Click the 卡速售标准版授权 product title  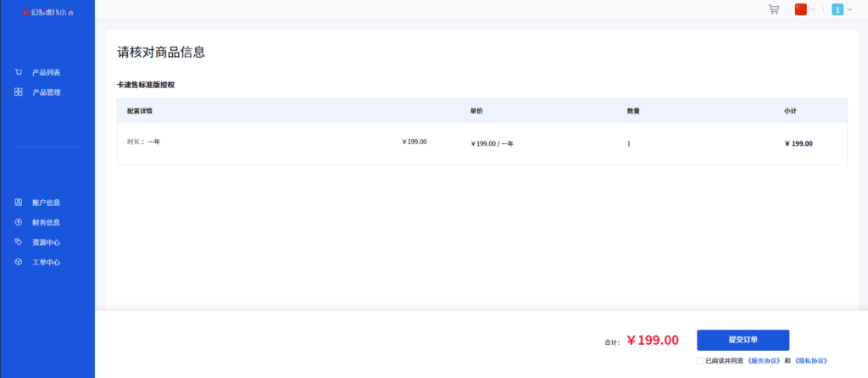tap(146, 85)
